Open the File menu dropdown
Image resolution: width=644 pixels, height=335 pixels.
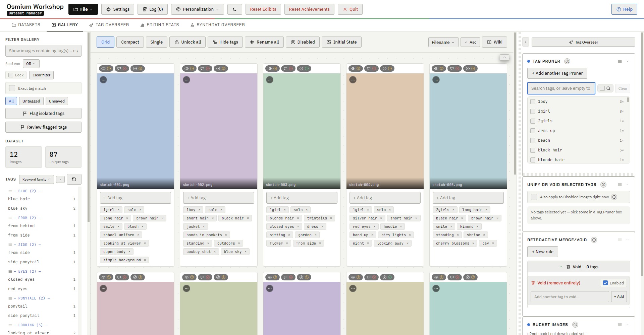tap(83, 9)
